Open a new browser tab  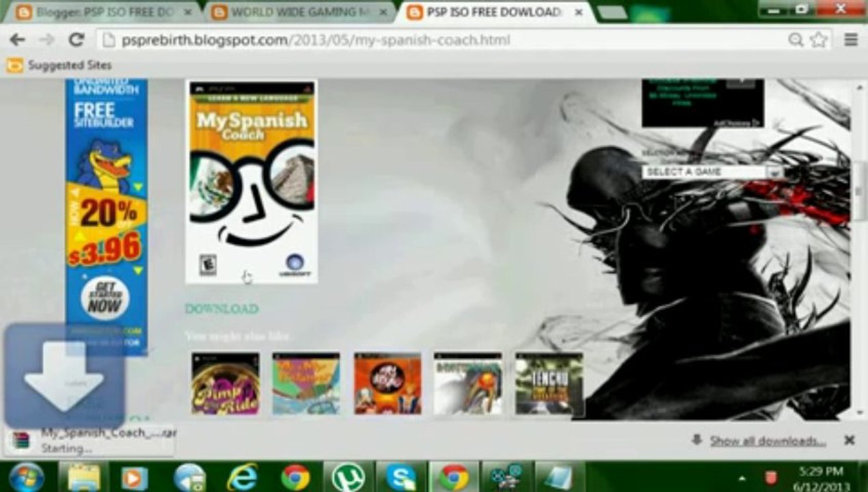tap(612, 12)
